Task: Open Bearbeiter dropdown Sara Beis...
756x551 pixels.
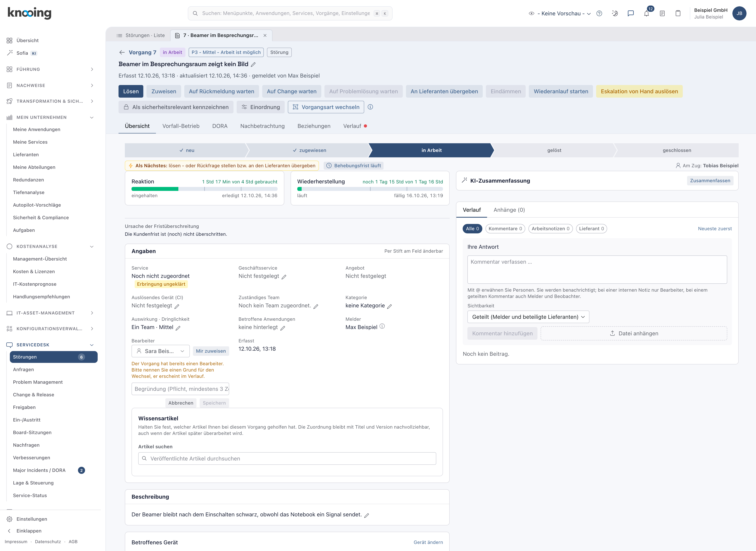Action: [x=160, y=351]
